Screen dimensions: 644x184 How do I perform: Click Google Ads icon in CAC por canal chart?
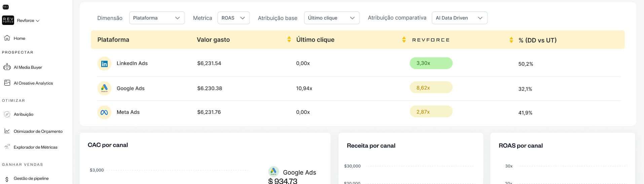coord(273,172)
